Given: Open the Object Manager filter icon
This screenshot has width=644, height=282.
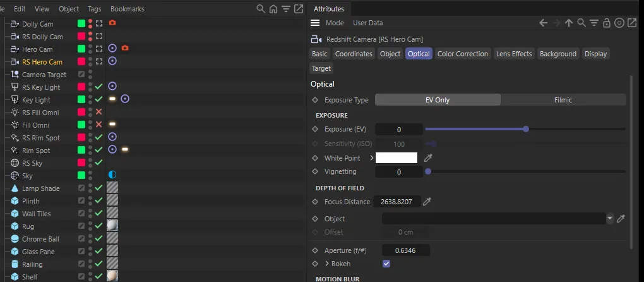Looking at the screenshot, I should point(286,9).
